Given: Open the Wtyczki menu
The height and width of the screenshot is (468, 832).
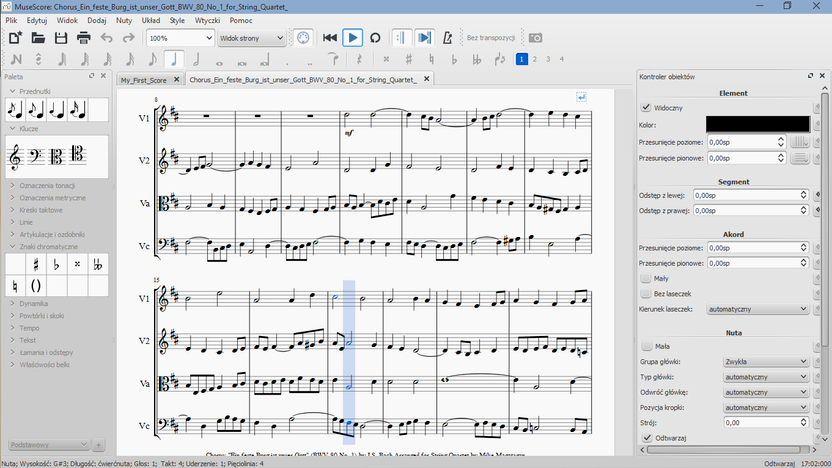Looking at the screenshot, I should [x=207, y=20].
